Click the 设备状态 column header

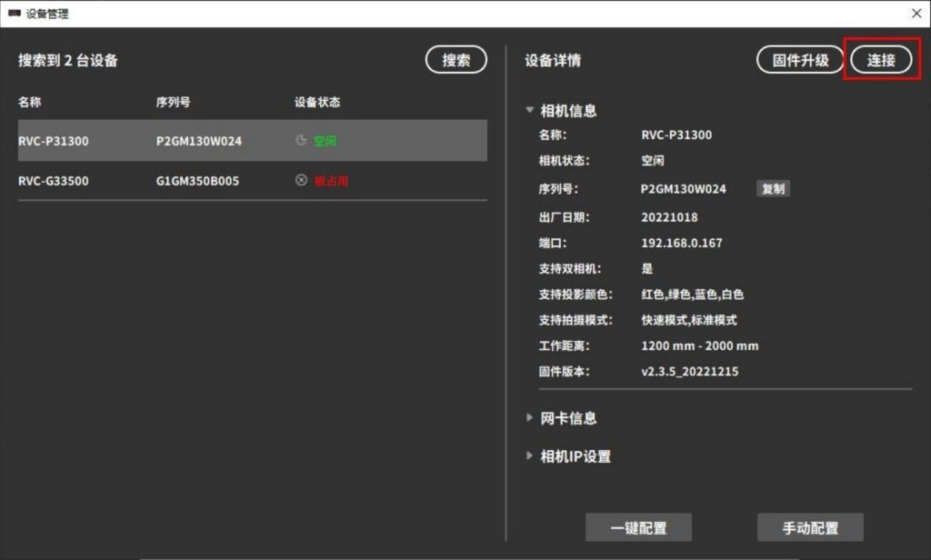tap(317, 102)
